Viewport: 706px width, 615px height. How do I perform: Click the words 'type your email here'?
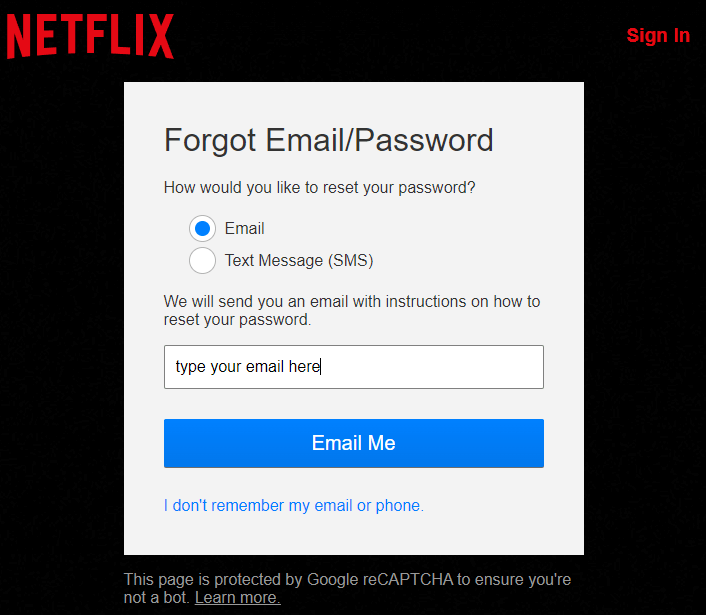pyautogui.click(x=247, y=367)
